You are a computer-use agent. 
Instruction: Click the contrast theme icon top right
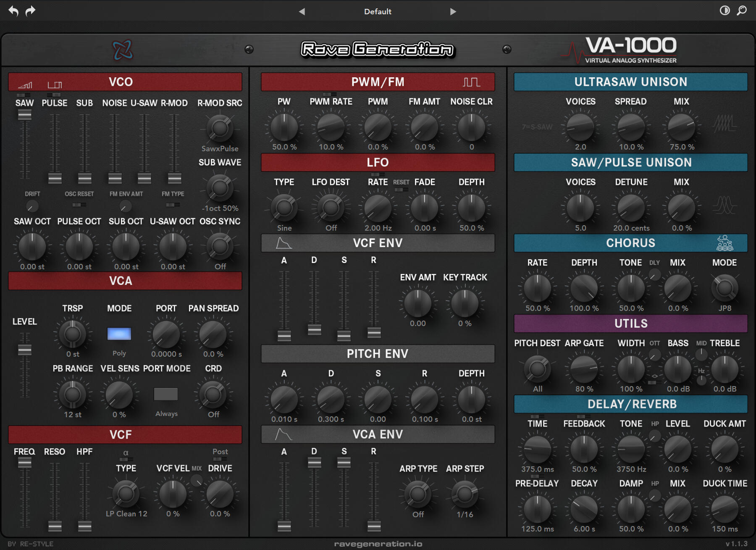coord(724,11)
